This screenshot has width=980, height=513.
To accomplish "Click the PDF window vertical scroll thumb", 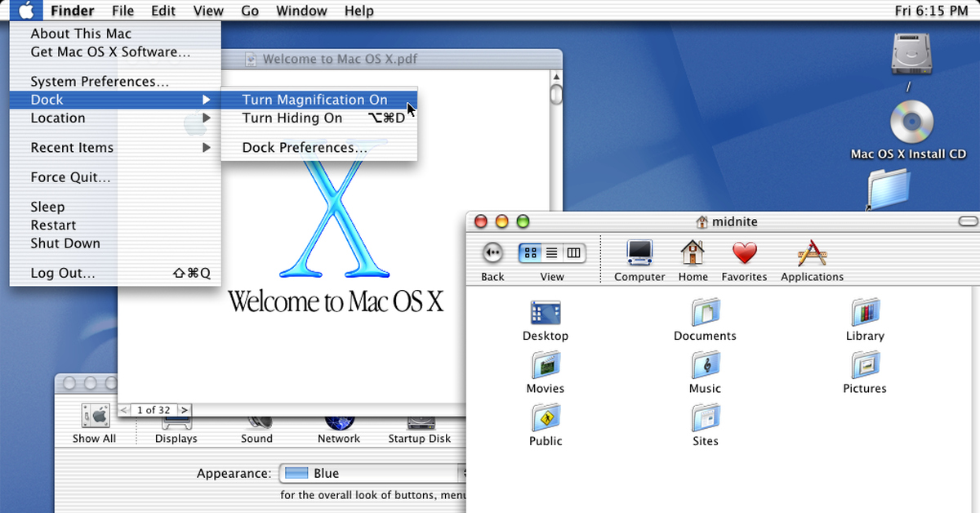I will pyautogui.click(x=556, y=94).
